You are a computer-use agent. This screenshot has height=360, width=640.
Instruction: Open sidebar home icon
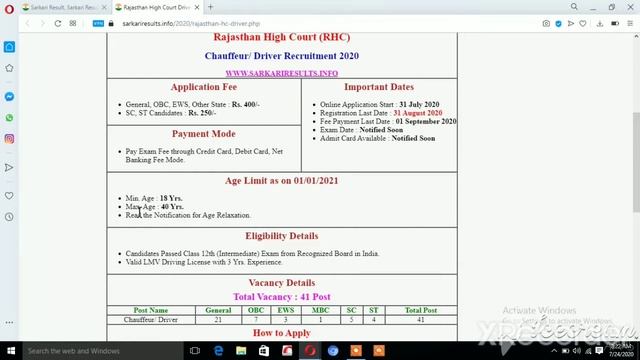pos(9,47)
